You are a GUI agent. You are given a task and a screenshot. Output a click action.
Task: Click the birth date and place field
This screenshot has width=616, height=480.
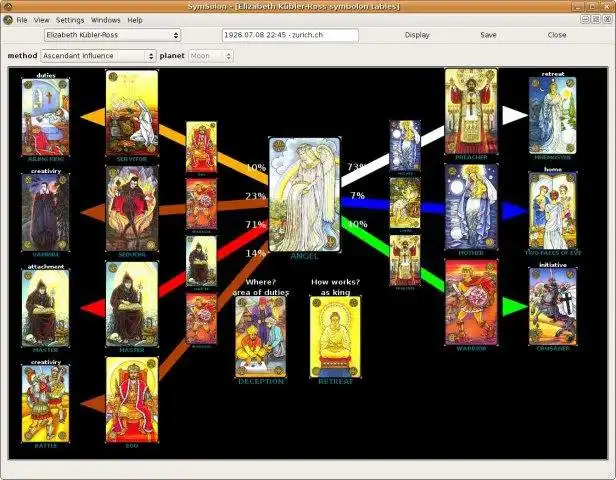pyautogui.click(x=290, y=35)
